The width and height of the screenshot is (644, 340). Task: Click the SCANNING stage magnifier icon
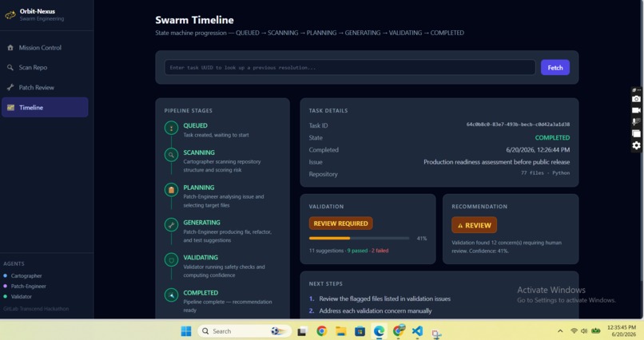tap(171, 155)
